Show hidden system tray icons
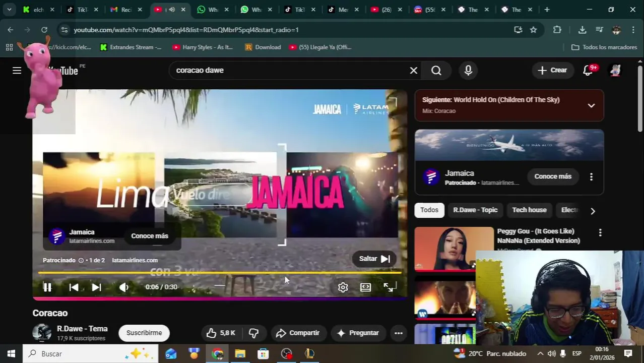Image resolution: width=644 pixels, height=363 pixels. tap(540, 353)
